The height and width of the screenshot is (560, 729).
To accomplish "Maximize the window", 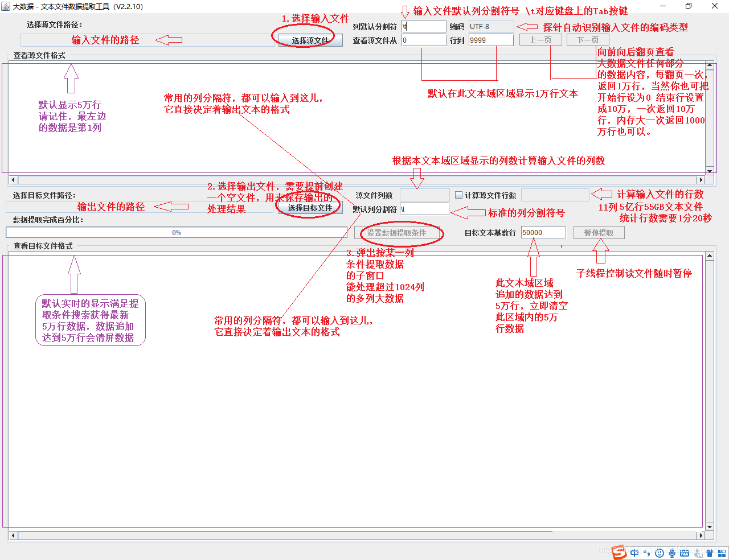I will (x=689, y=6).
